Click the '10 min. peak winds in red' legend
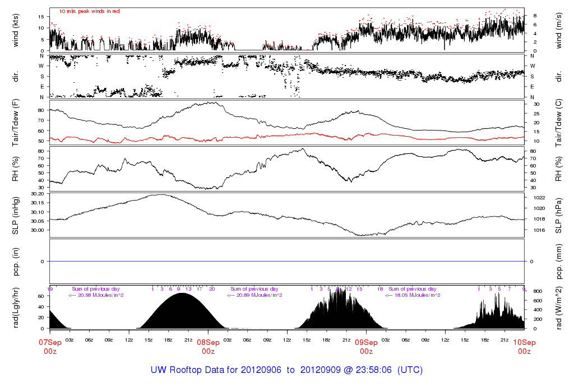574x392 pixels. tap(89, 11)
